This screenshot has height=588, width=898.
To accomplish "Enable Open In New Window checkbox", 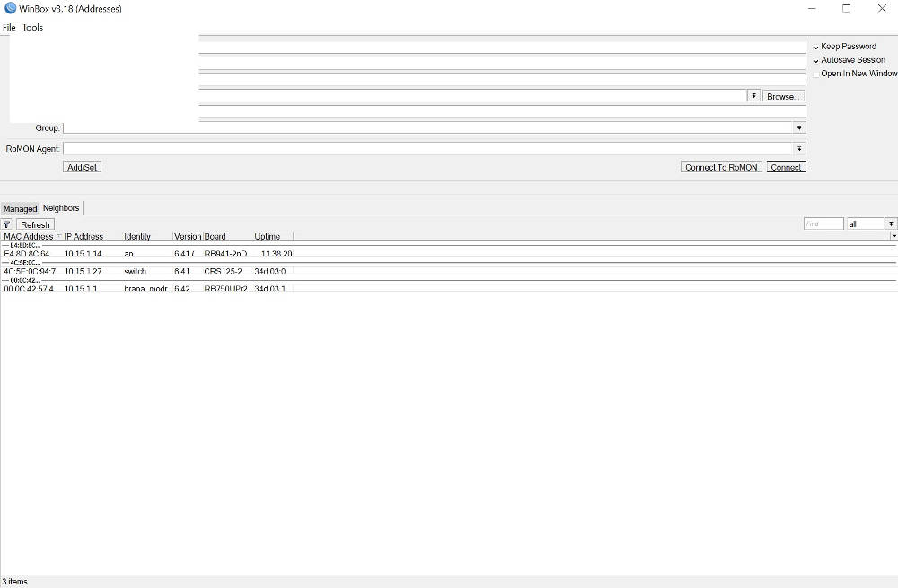I will coord(816,74).
